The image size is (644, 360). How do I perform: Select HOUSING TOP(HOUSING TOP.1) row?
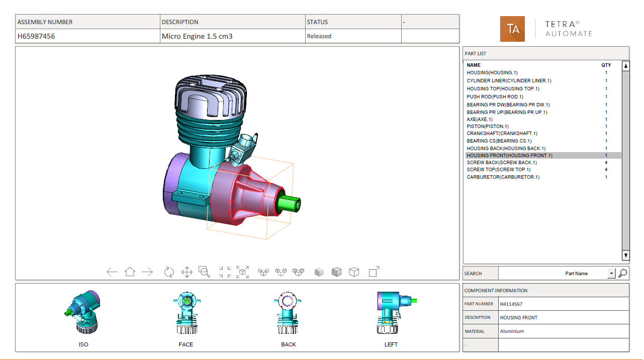click(543, 89)
